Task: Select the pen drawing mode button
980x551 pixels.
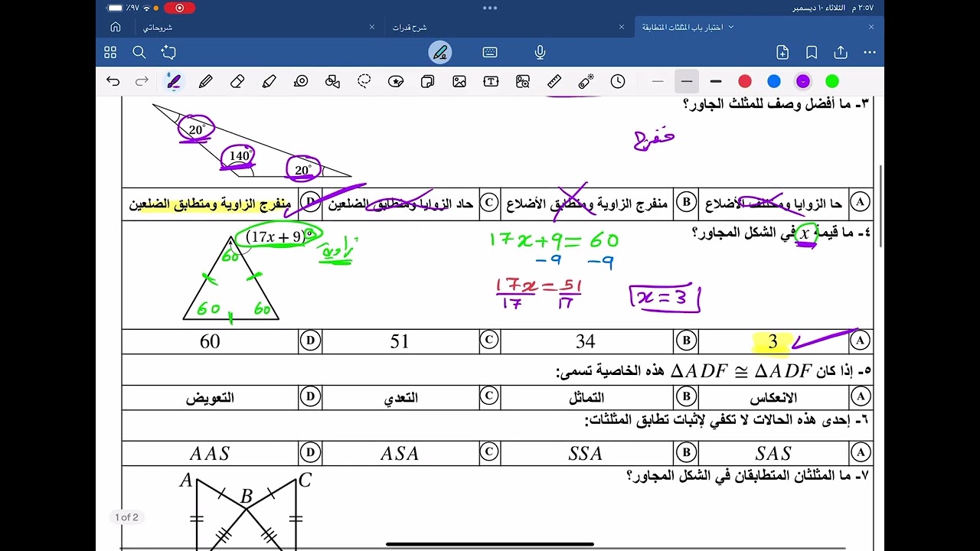Action: [440, 52]
